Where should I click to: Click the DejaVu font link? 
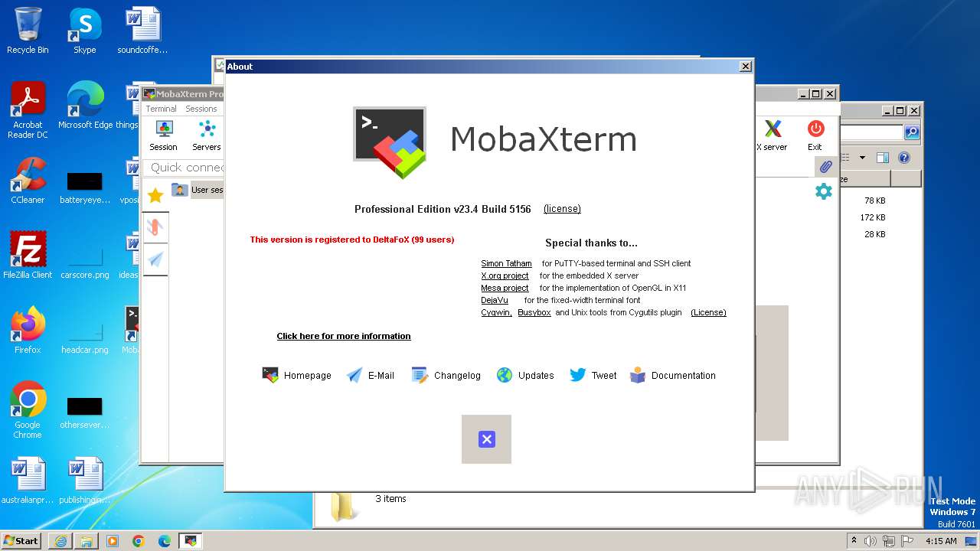(495, 300)
